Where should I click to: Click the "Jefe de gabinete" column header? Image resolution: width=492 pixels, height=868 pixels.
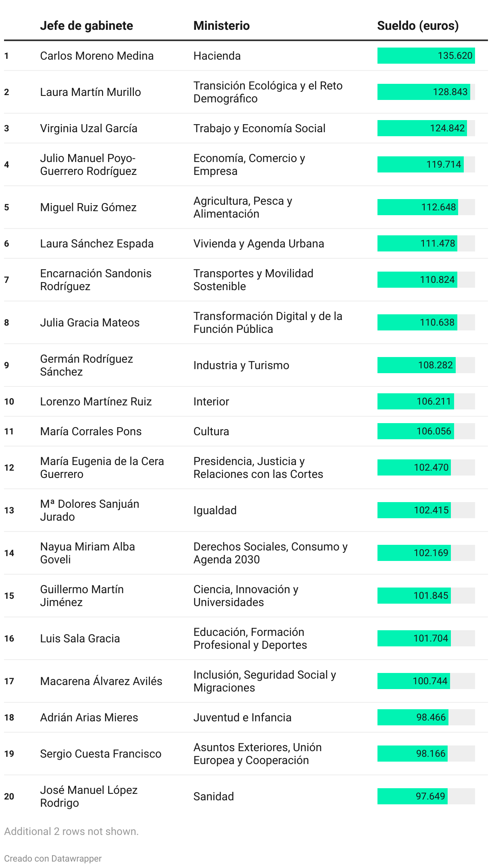(x=86, y=26)
